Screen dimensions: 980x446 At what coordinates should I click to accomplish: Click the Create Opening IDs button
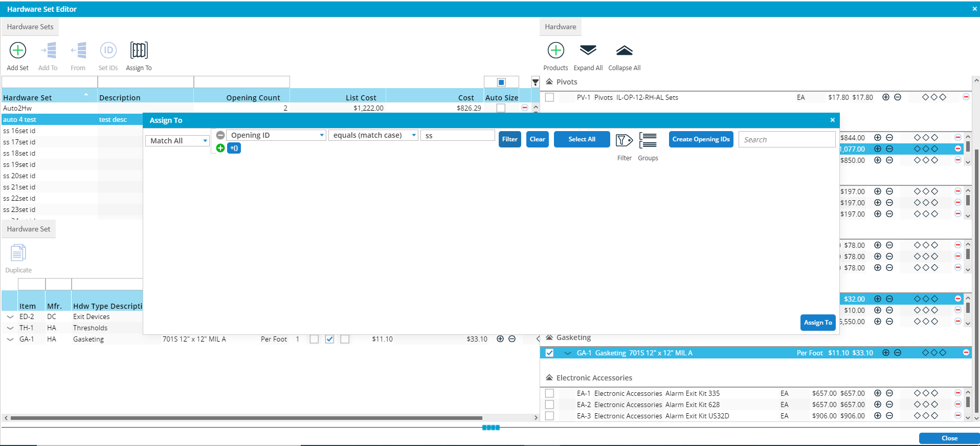tap(701, 139)
